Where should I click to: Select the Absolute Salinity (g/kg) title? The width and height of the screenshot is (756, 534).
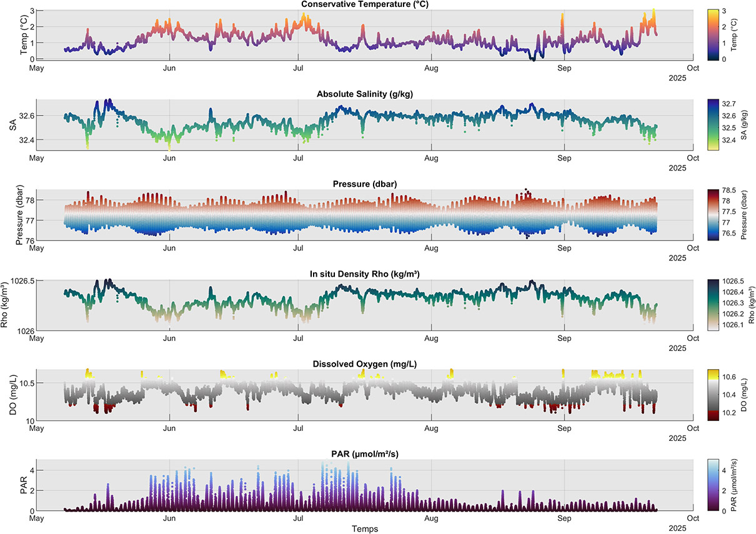pos(365,94)
